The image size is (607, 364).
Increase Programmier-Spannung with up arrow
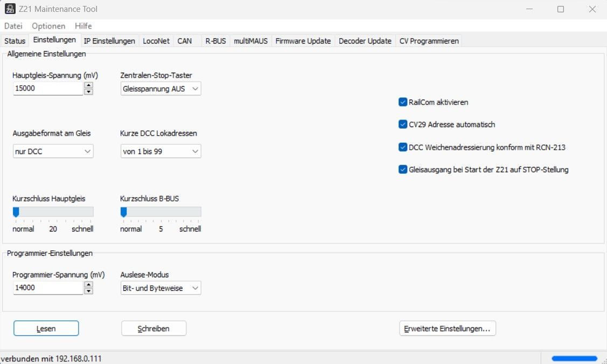[89, 285]
